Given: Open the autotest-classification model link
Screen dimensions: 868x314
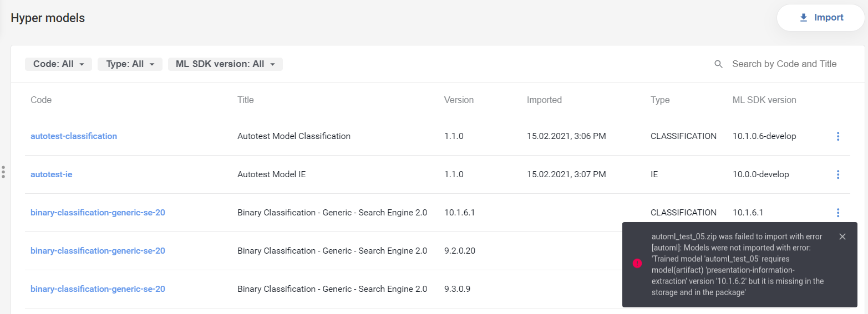Looking at the screenshot, I should [x=74, y=136].
